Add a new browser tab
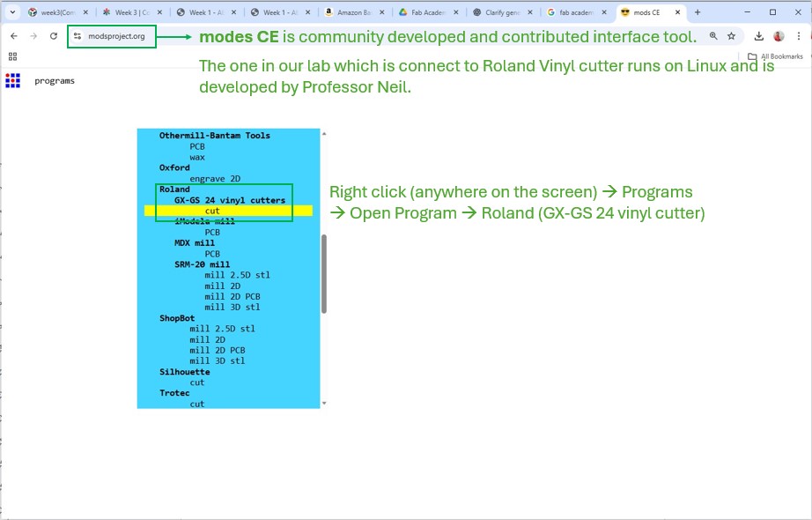 coord(698,12)
